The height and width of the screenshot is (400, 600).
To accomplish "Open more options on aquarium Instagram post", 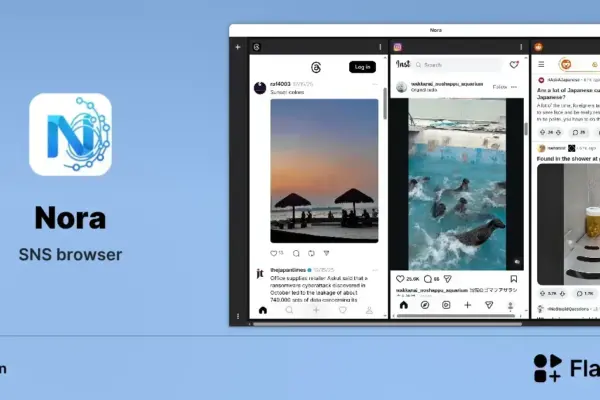I will click(x=514, y=87).
